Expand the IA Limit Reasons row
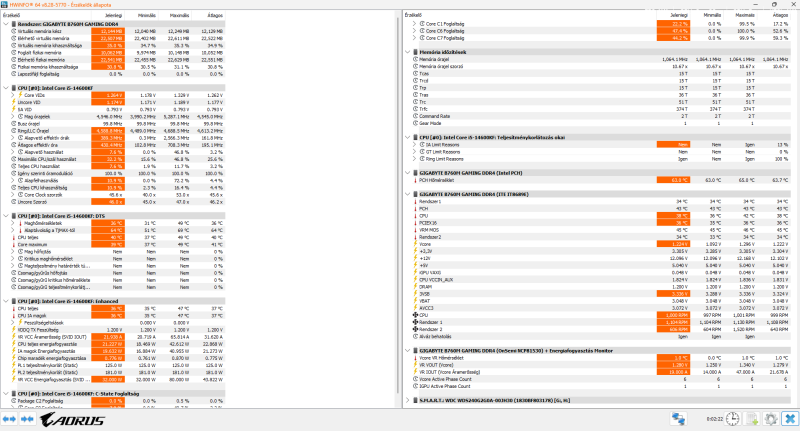Image resolution: width=800 pixels, height=431 pixels. [x=414, y=144]
